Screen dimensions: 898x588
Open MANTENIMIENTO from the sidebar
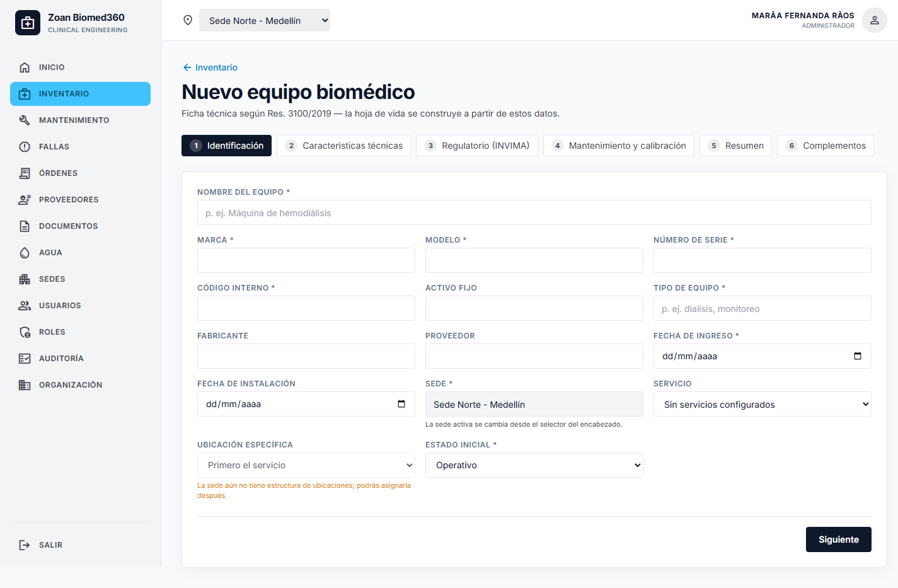(81, 120)
